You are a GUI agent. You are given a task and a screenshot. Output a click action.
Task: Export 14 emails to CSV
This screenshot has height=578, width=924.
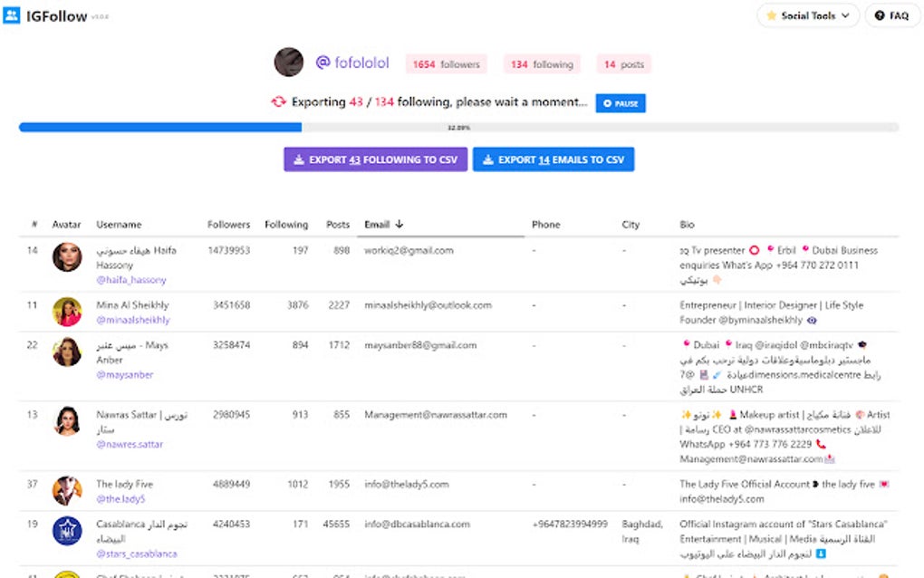click(x=553, y=159)
